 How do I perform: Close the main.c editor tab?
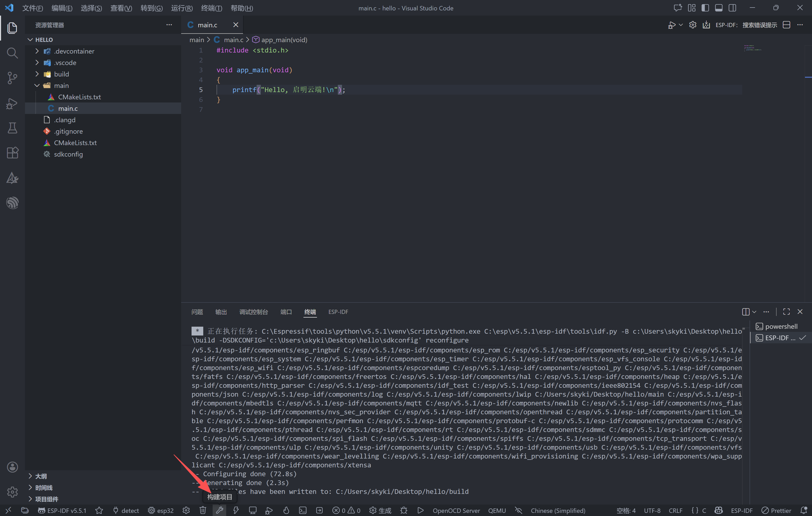pos(236,25)
